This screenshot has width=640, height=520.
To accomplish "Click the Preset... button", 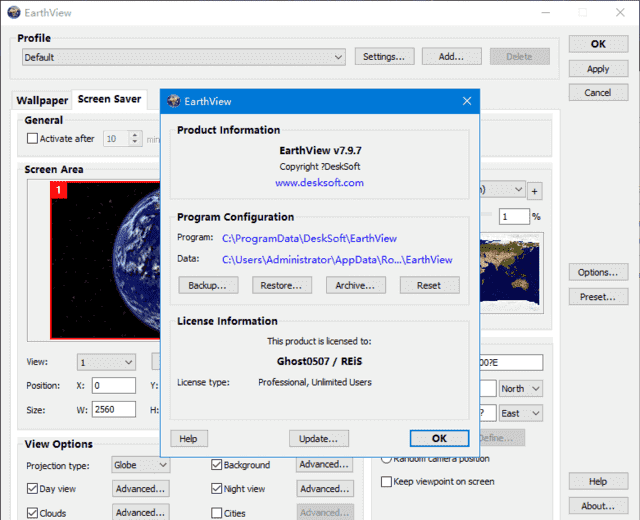I will [x=598, y=297].
